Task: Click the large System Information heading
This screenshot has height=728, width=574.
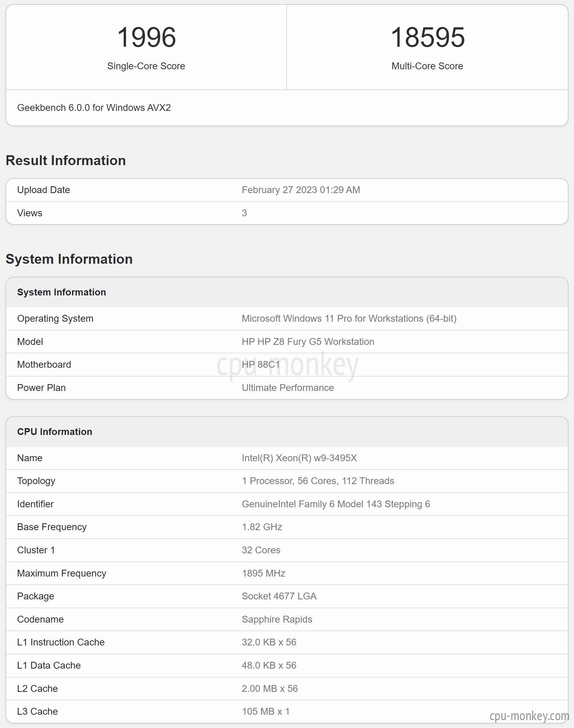Action: [x=69, y=259]
